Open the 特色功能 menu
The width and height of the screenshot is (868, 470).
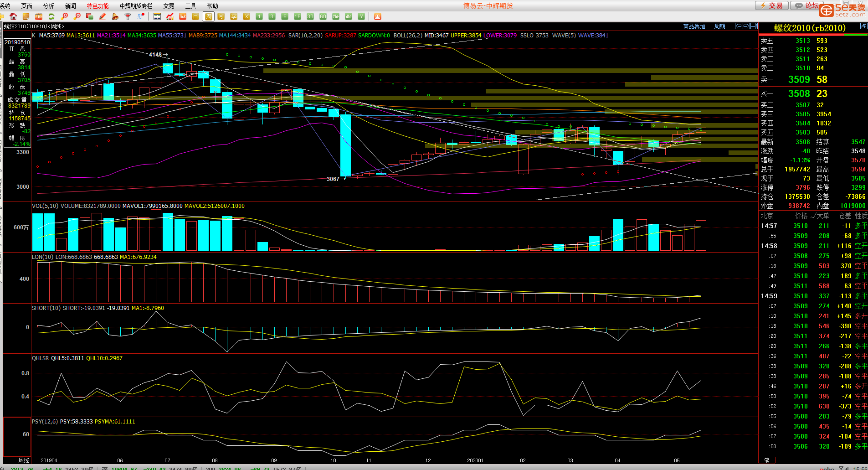(x=98, y=6)
